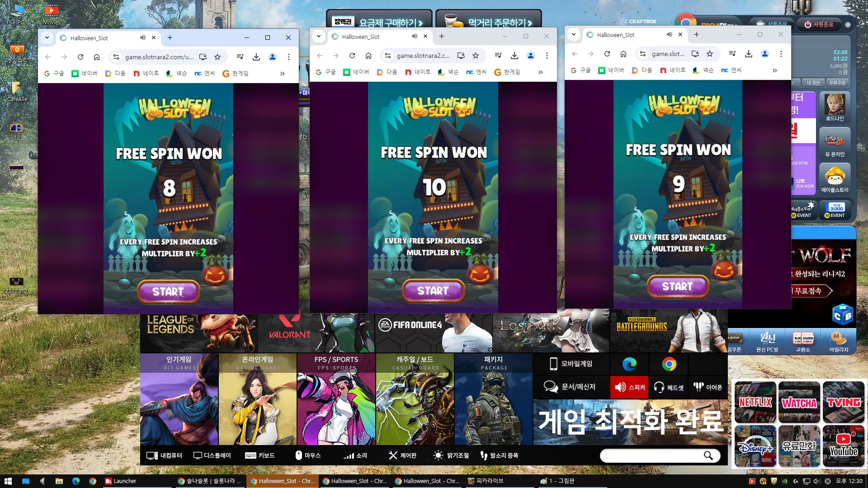This screenshot has height=488, width=868.
Task: Open media controls in the left Chrome window
Action: point(240,57)
